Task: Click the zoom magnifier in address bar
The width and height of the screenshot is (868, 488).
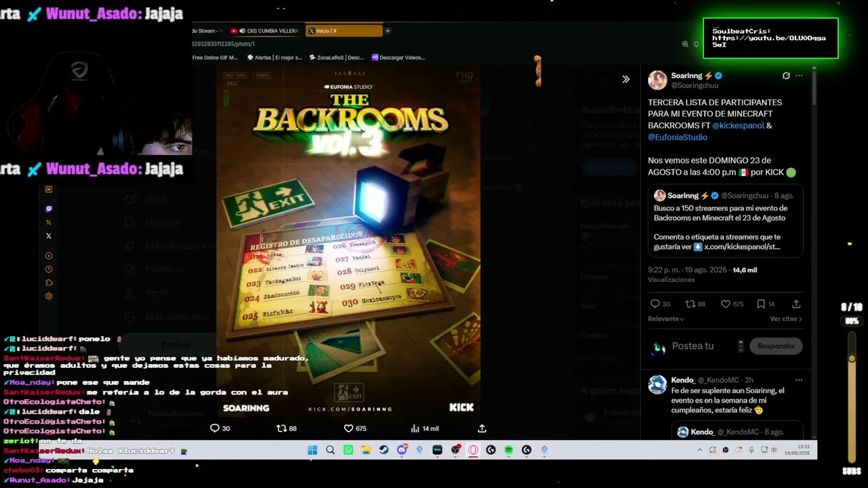Action: [685, 44]
